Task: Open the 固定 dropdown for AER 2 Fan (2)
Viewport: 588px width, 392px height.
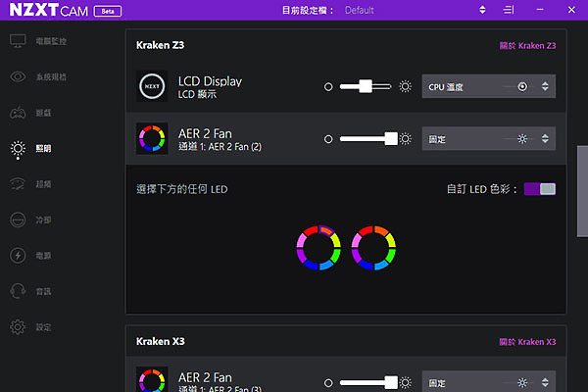Action: click(489, 138)
